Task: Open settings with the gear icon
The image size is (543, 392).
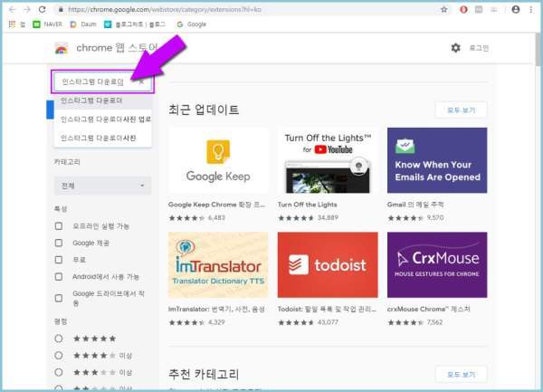Action: click(456, 48)
